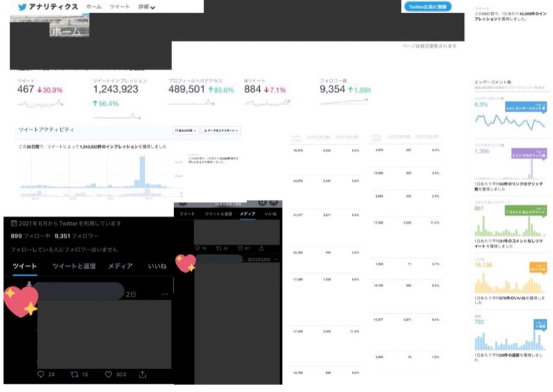Click the Twitter広告に登録 button

click(427, 7)
